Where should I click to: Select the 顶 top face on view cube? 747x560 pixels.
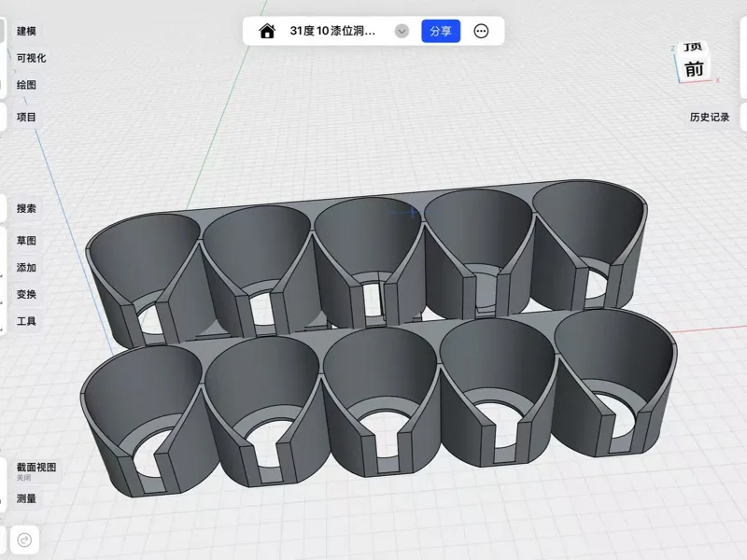click(693, 47)
